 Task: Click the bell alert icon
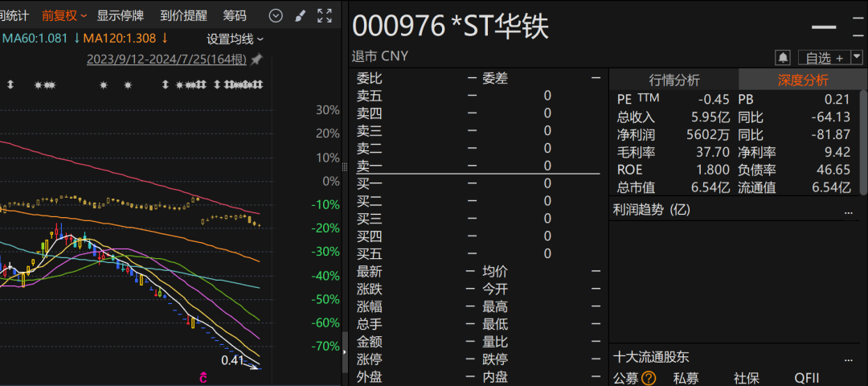pos(783,57)
